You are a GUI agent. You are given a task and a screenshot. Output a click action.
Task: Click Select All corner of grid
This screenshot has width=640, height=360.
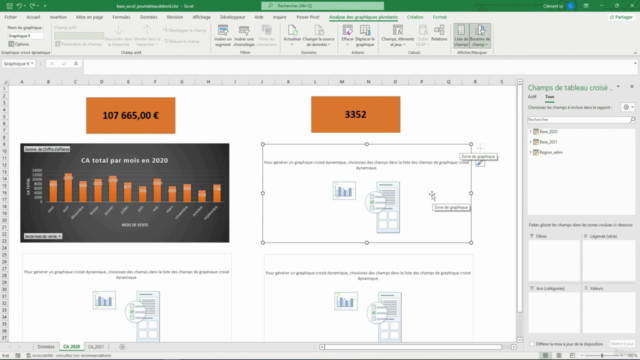click(5, 82)
